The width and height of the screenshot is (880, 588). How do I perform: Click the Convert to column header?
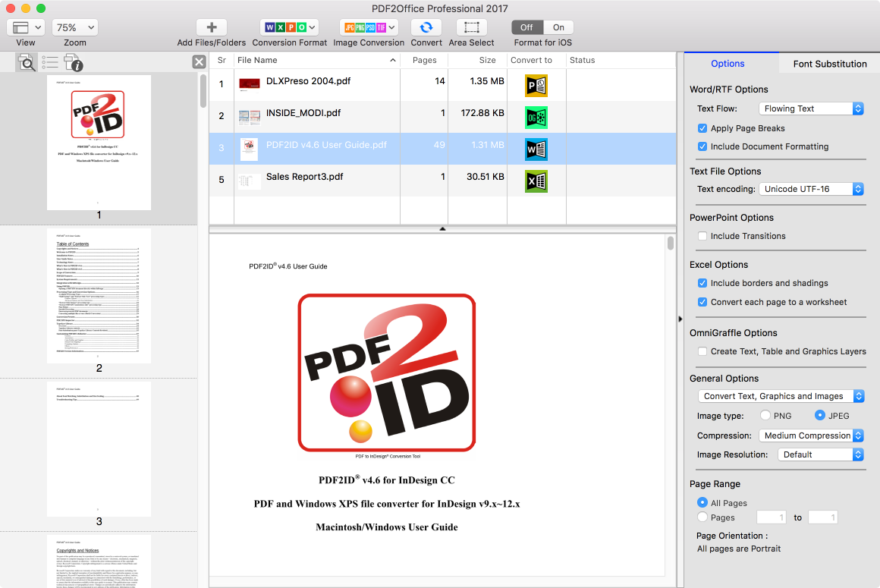pyautogui.click(x=531, y=60)
